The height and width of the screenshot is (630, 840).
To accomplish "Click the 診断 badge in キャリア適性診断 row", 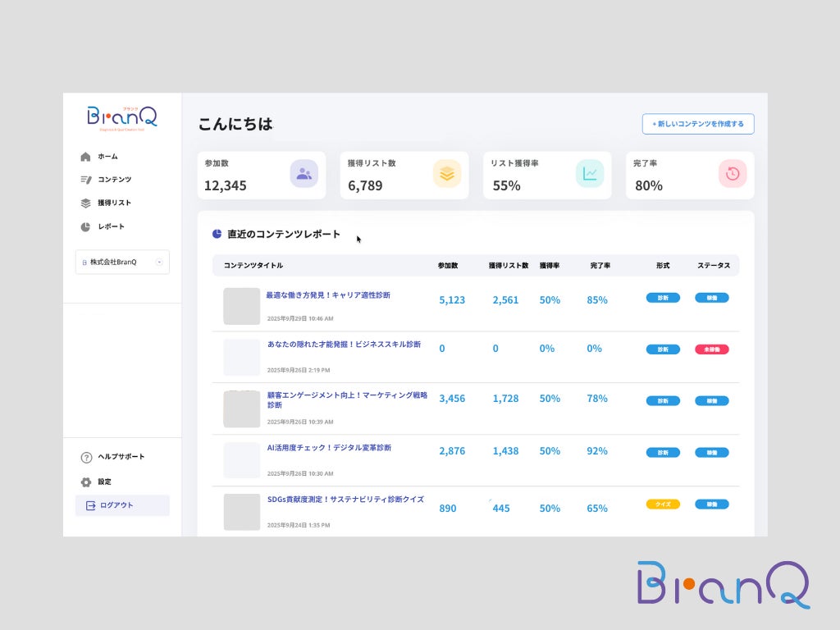I will click(x=663, y=298).
